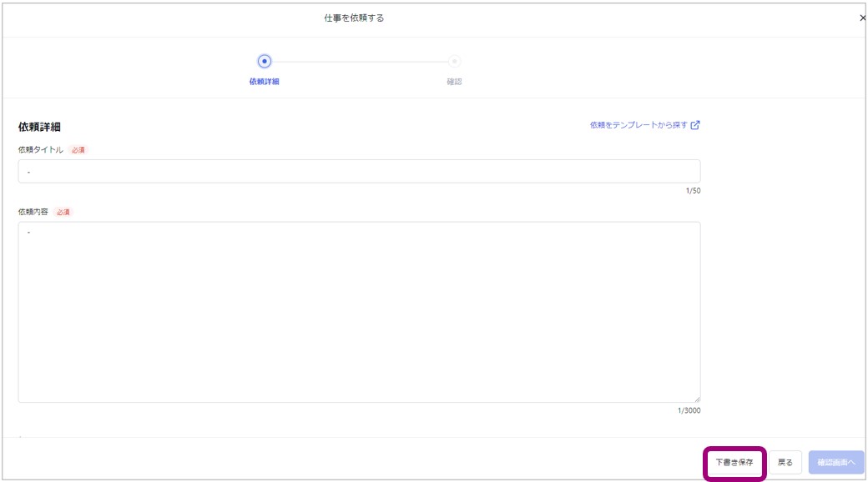Focus the 依頼タイトル input field
Image resolution: width=868 pixels, height=482 pixels.
(359, 172)
